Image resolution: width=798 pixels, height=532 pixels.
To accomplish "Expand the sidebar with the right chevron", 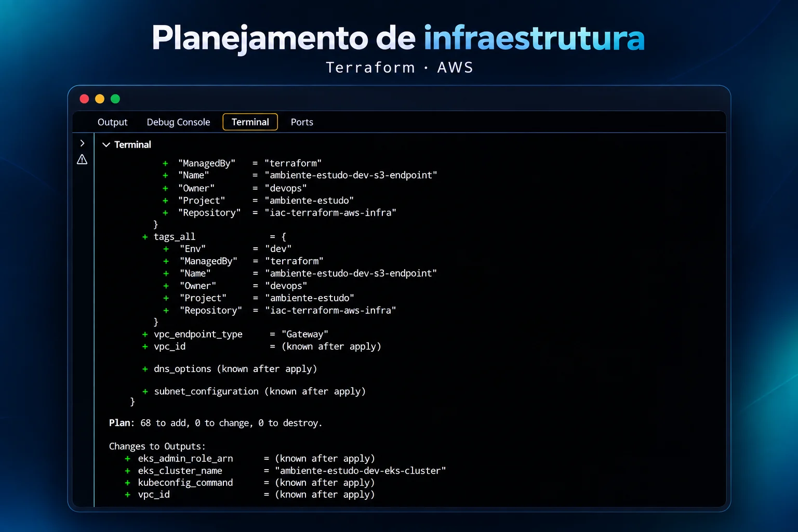I will pos(82,143).
